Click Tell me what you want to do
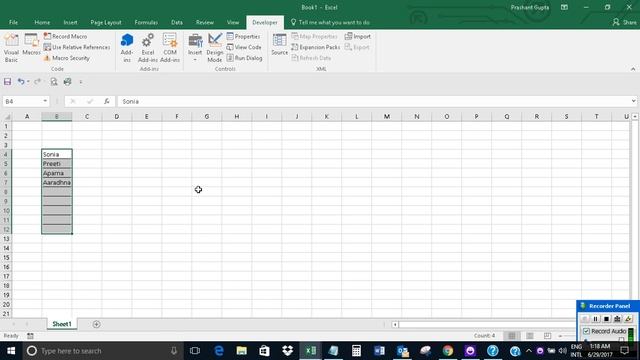Viewport: 640px width, 360px height. point(331,22)
